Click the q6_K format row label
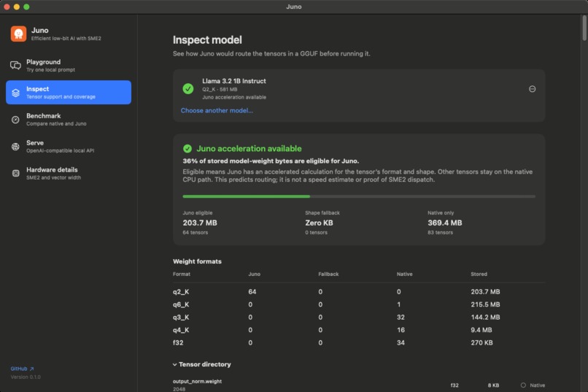 181,304
